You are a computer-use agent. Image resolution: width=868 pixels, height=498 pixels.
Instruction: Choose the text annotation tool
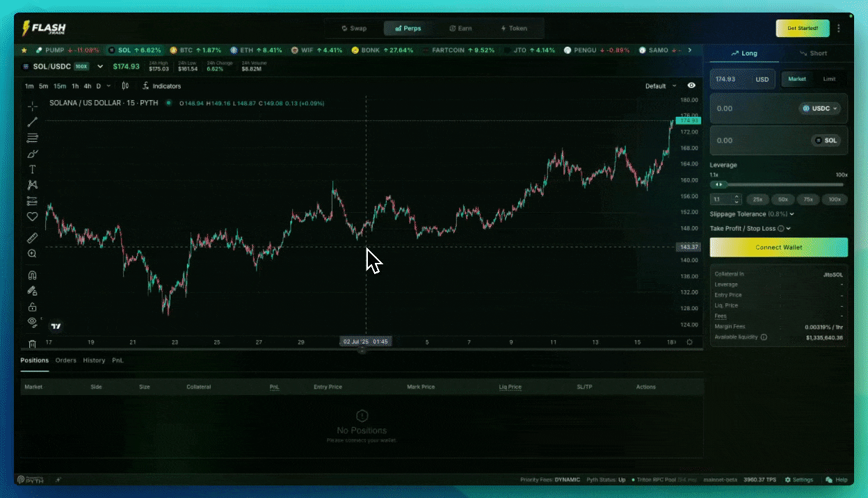click(x=32, y=170)
